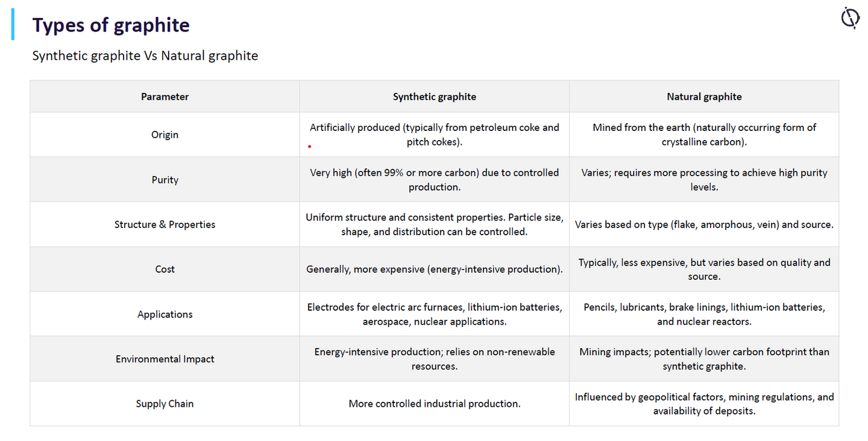This screenshot has width=868, height=441.
Task: Click the "Types of graphite" slide title
Action: coord(111,25)
